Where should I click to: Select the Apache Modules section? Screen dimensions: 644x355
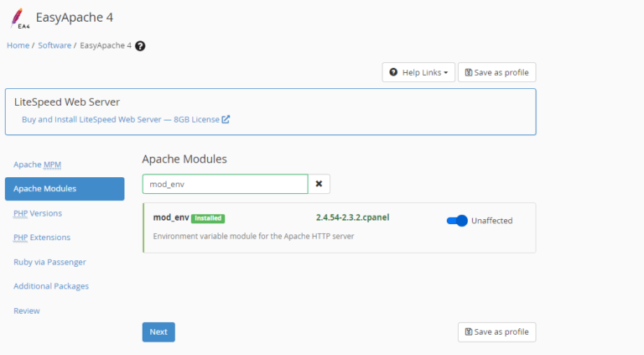tap(65, 189)
